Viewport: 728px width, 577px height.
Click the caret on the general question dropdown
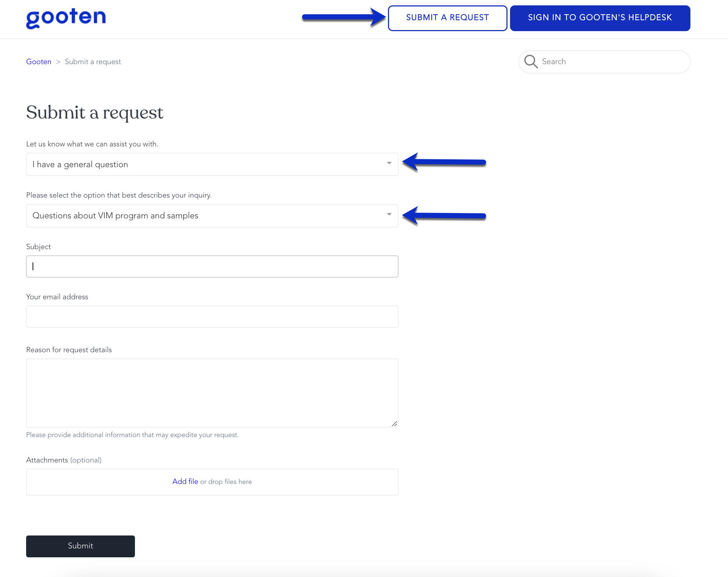tap(389, 163)
